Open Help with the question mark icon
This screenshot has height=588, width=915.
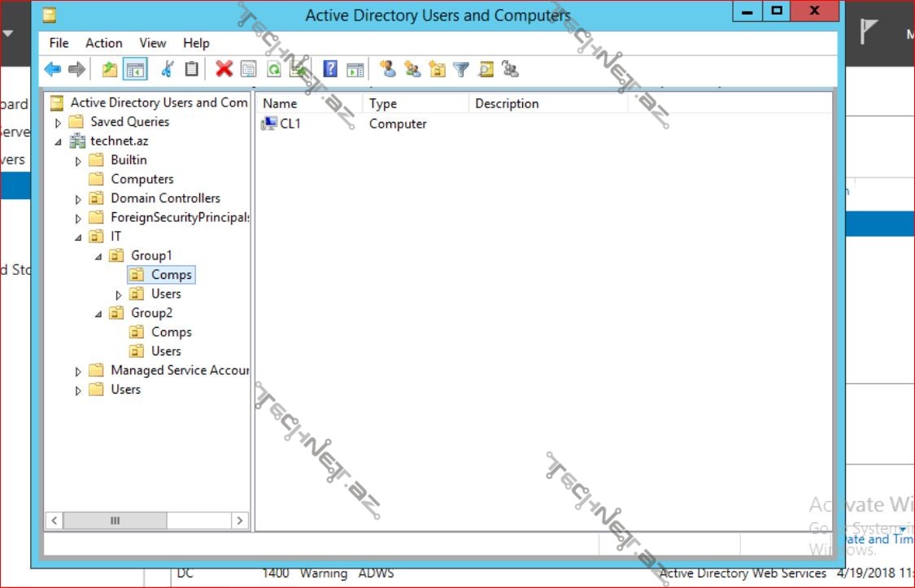click(x=330, y=70)
